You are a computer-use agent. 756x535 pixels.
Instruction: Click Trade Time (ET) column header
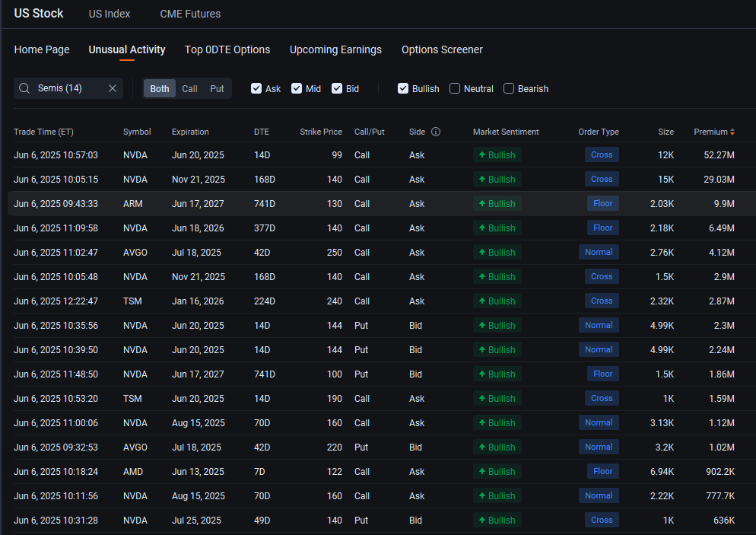(x=43, y=132)
